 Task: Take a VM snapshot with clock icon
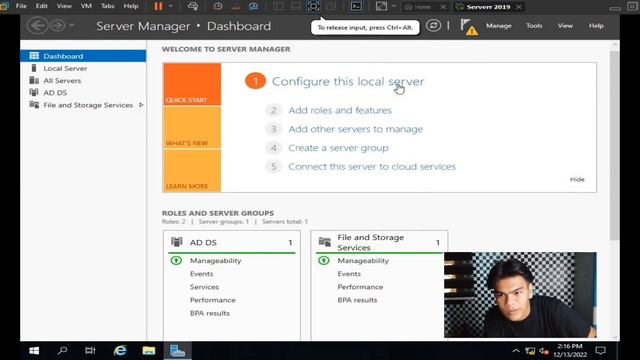(218, 6)
